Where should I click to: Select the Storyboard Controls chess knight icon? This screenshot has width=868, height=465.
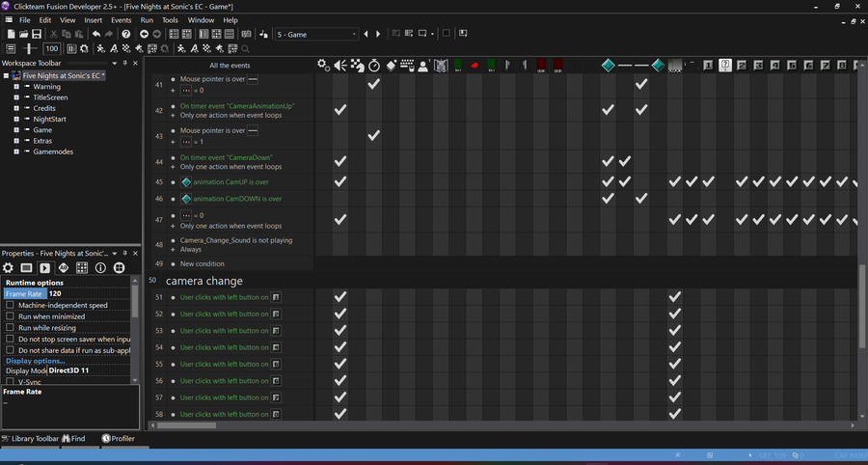tap(358, 66)
